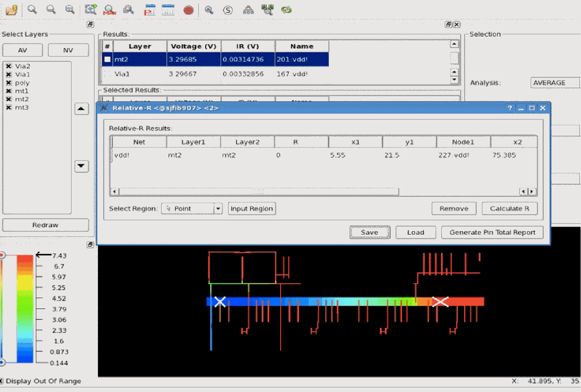Toggle the poly layer checkbox
The height and width of the screenshot is (392, 581).
click(9, 83)
